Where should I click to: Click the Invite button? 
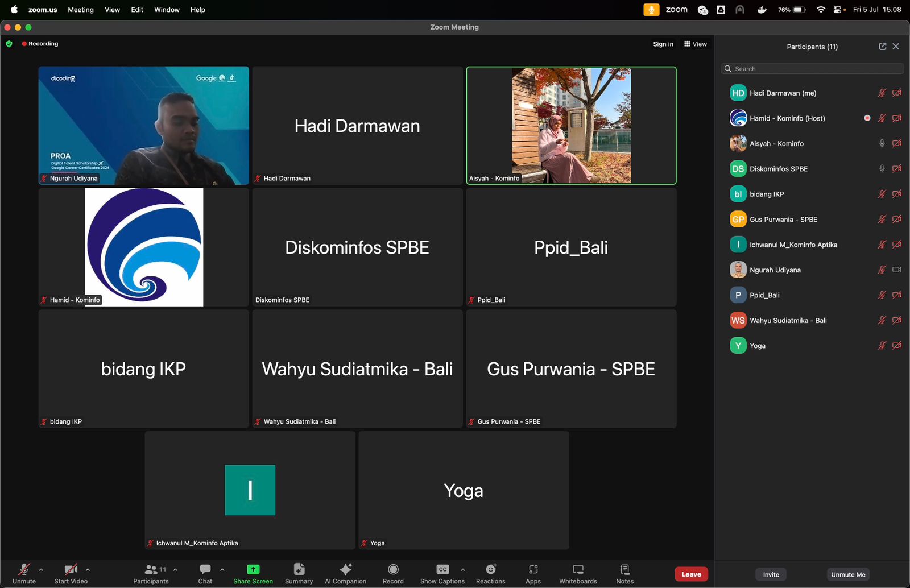(771, 574)
